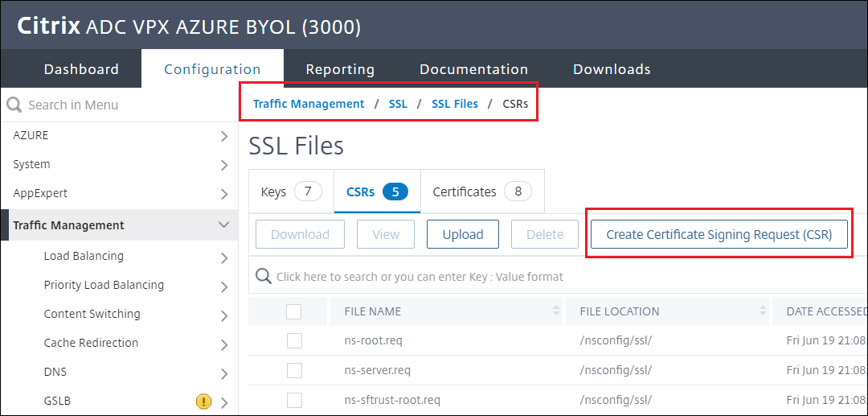
Task: Click the Key : Value search field
Action: click(482, 277)
